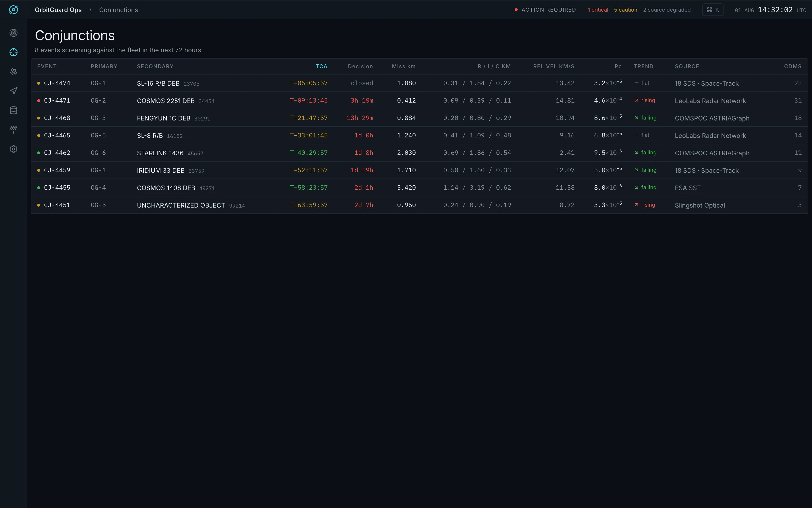Sort by the REL VEL KM/S header
This screenshot has height=508, width=812.
(554, 66)
